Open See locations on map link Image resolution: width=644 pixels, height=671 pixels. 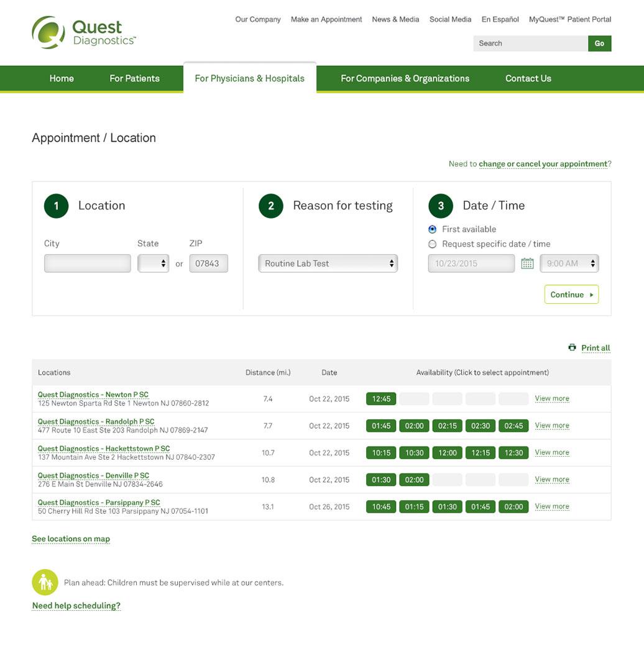71,539
